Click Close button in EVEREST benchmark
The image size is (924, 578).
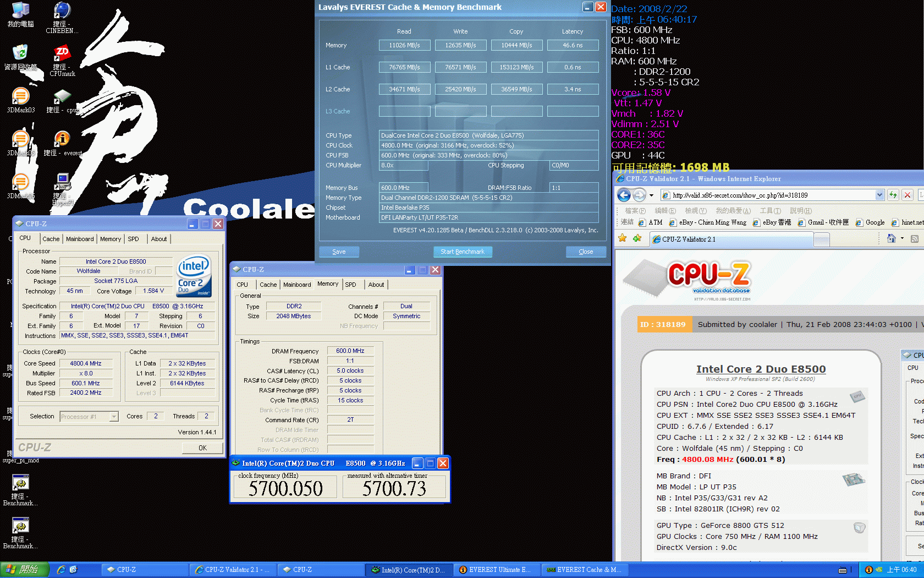(x=586, y=252)
